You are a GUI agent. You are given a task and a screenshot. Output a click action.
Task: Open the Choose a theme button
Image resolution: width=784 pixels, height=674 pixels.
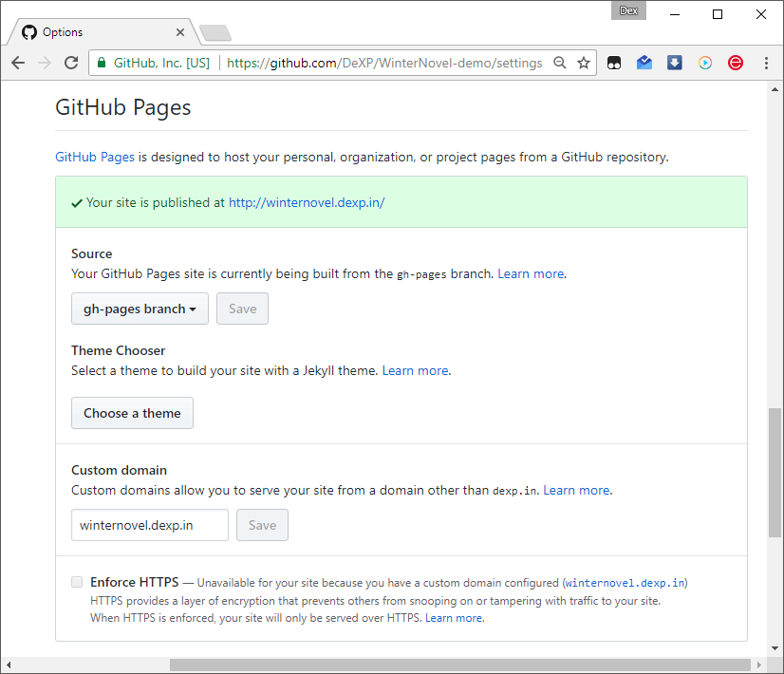[132, 413]
